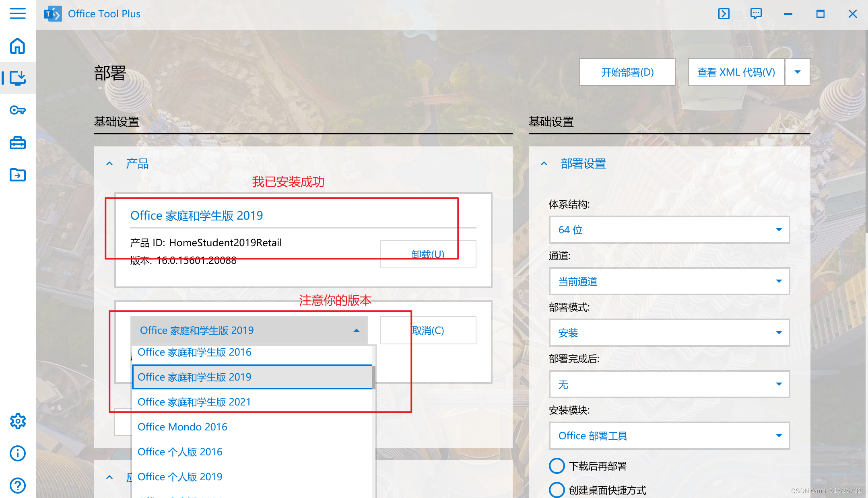Open the hamburger navigation menu

pos(18,14)
